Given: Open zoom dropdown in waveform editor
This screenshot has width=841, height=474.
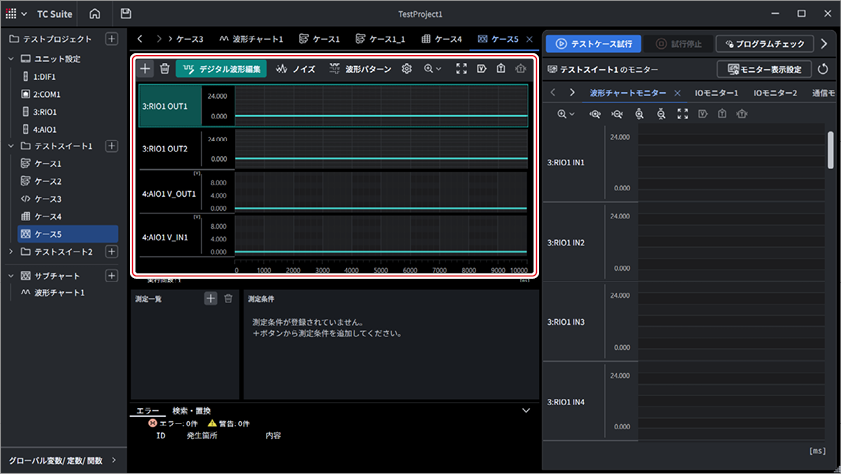Looking at the screenshot, I should click(x=432, y=69).
